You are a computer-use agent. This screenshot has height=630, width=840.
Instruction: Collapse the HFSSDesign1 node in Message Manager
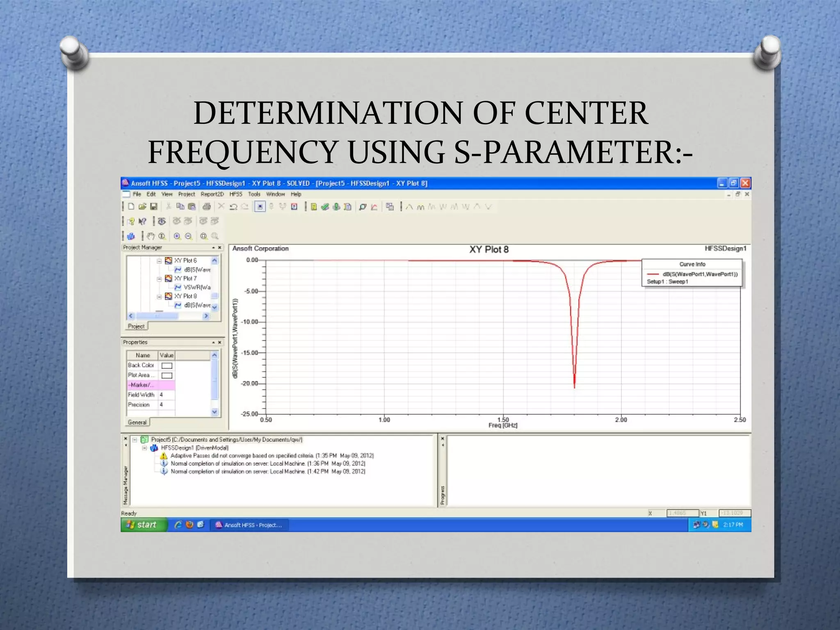click(x=144, y=448)
